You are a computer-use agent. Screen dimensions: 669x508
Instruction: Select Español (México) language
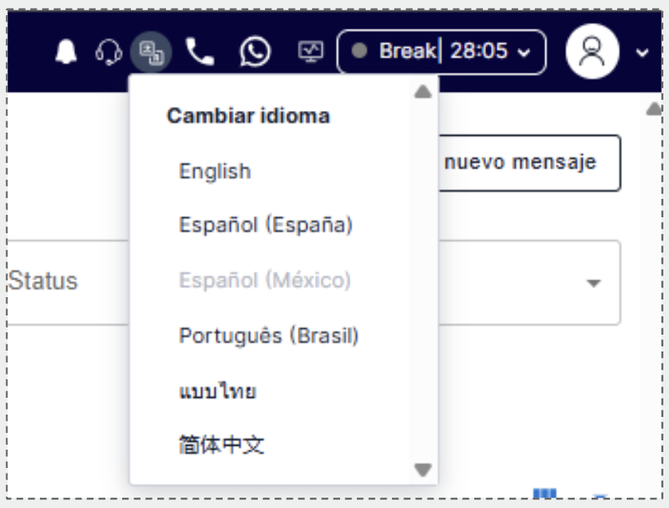tap(265, 281)
